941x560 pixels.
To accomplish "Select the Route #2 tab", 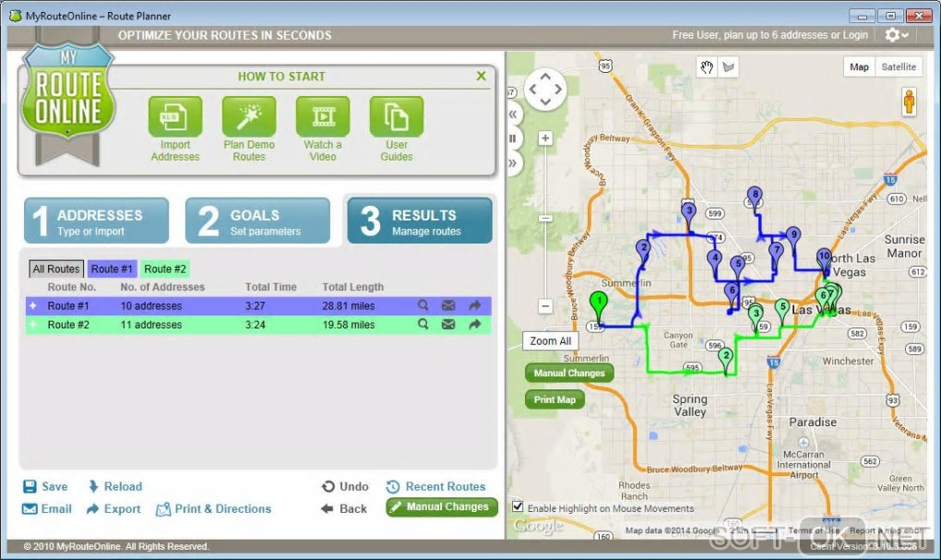I will tap(165, 268).
